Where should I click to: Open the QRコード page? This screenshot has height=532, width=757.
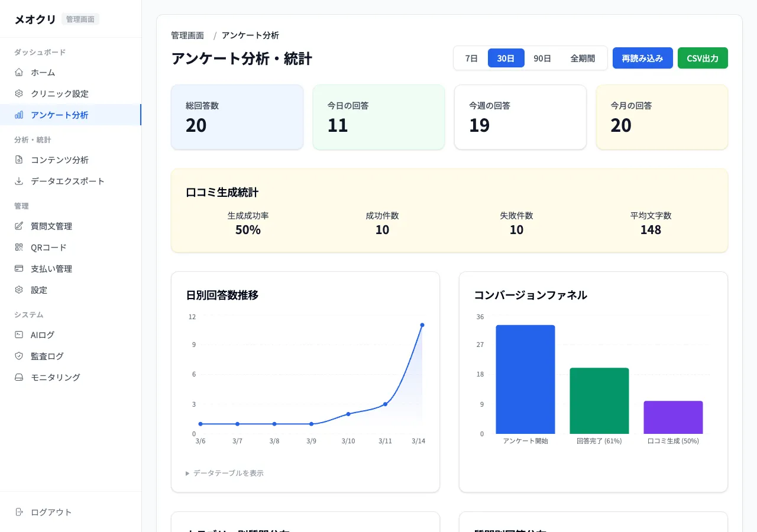coord(70,247)
